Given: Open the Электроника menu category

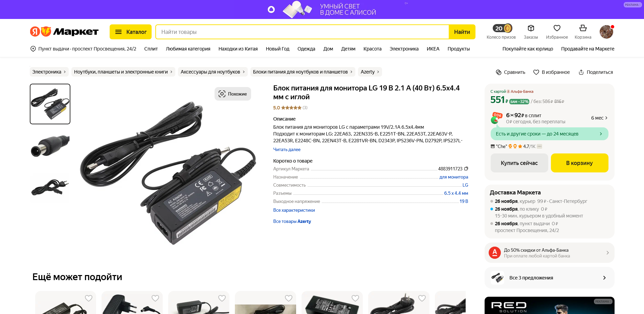Looking at the screenshot, I should click(x=404, y=49).
